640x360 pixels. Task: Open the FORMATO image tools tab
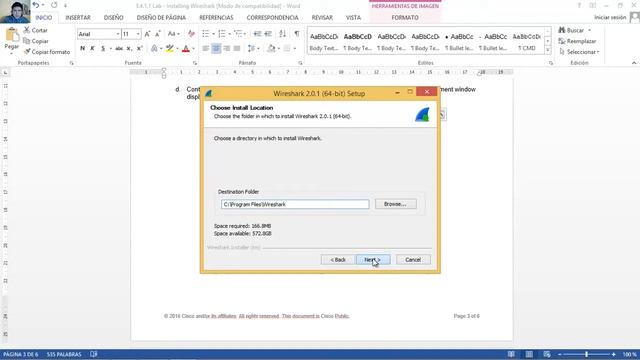point(405,18)
